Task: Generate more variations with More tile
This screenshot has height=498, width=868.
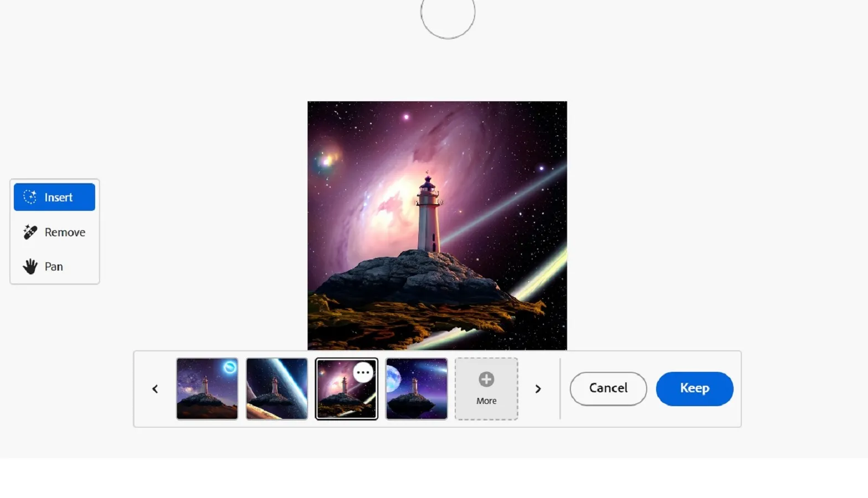Action: (x=486, y=388)
